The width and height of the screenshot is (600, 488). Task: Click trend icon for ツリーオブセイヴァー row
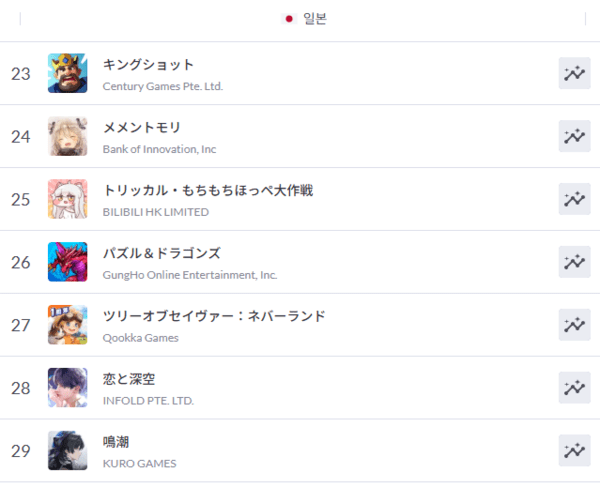(574, 325)
